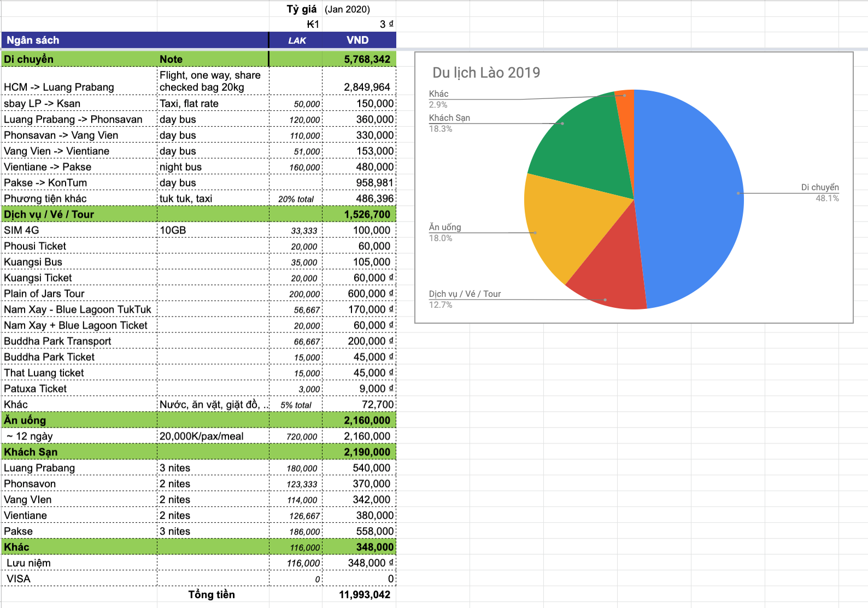868x608 pixels.
Task: Click the "Di chuyển 48.1%" chart label
Action: tap(819, 192)
